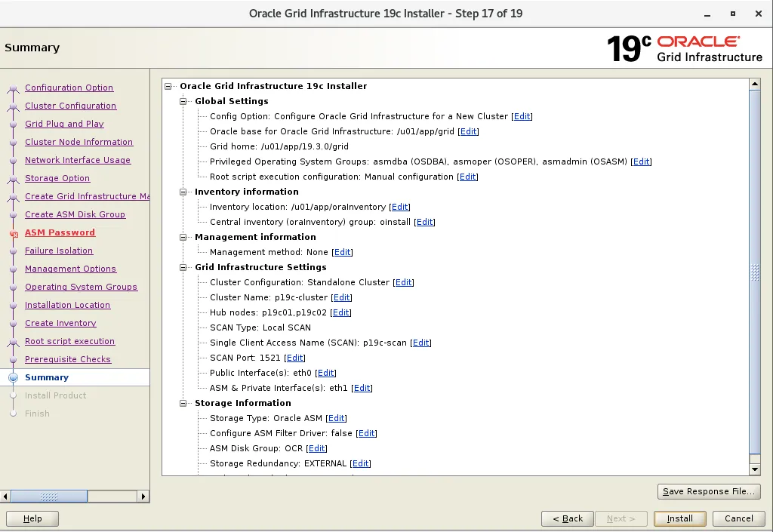
Task: Click the Save Response File button
Action: pos(708,491)
